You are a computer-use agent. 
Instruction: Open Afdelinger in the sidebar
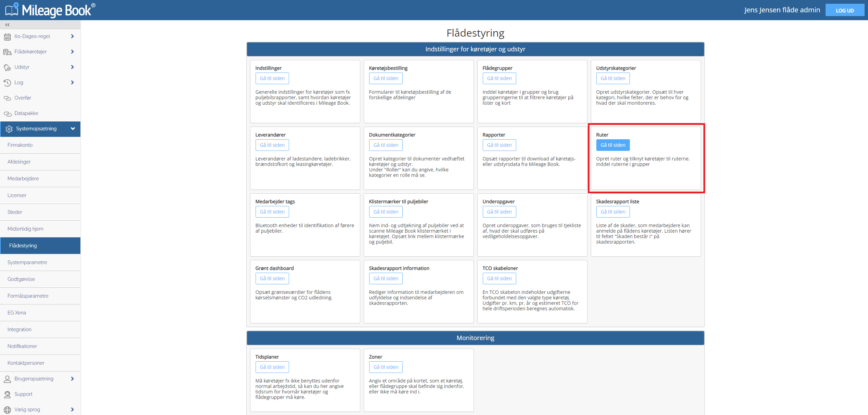pos(40,162)
